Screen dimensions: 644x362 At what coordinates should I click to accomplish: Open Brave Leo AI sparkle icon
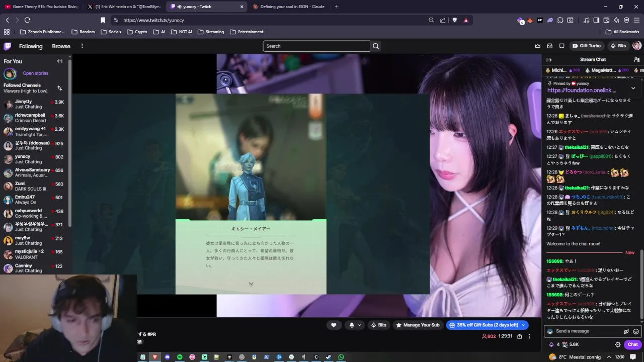pos(616,20)
